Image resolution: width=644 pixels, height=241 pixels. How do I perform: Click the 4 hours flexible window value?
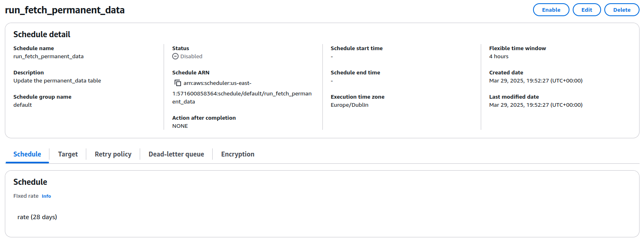(x=499, y=57)
